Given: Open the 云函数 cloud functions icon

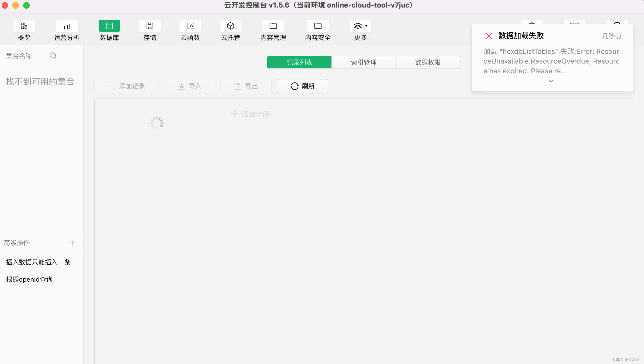Looking at the screenshot, I should tap(190, 26).
